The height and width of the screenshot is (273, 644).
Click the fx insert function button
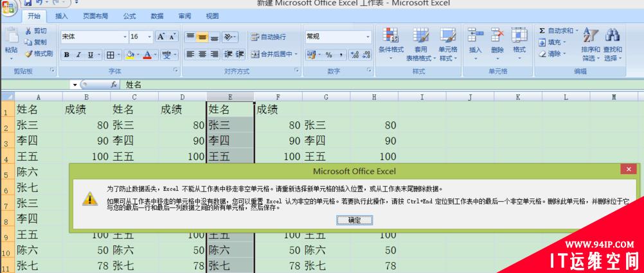pos(114,85)
